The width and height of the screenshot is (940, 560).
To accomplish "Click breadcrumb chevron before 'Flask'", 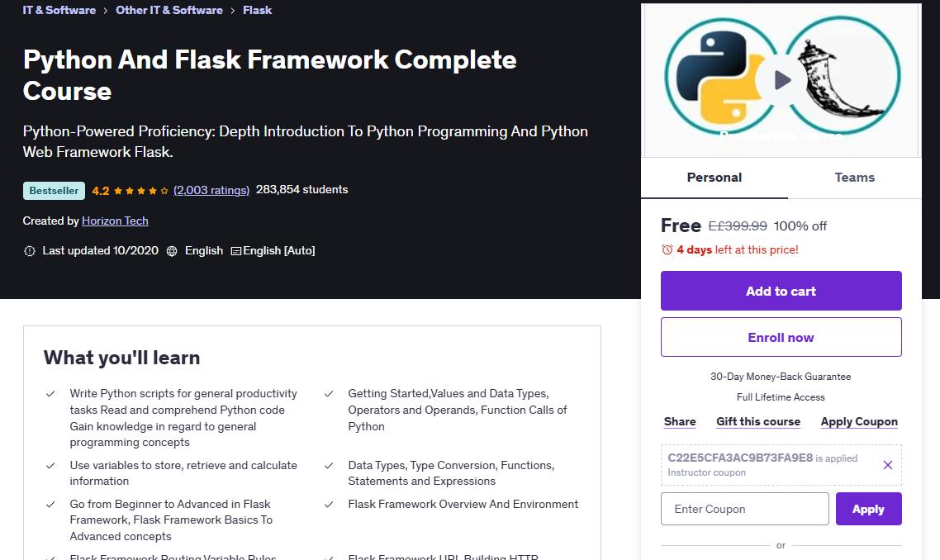I will pos(233,11).
